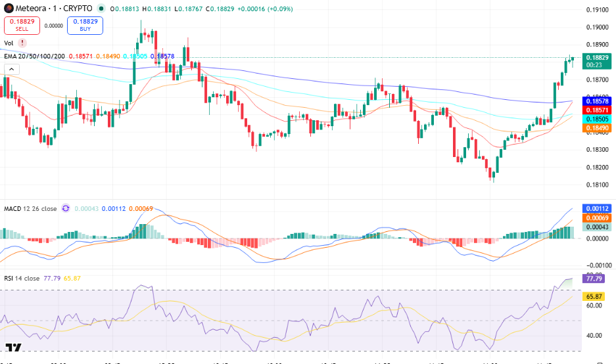616x364 pixels.
Task: Click the BUY button at 0.18829
Action: pyautogui.click(x=85, y=25)
